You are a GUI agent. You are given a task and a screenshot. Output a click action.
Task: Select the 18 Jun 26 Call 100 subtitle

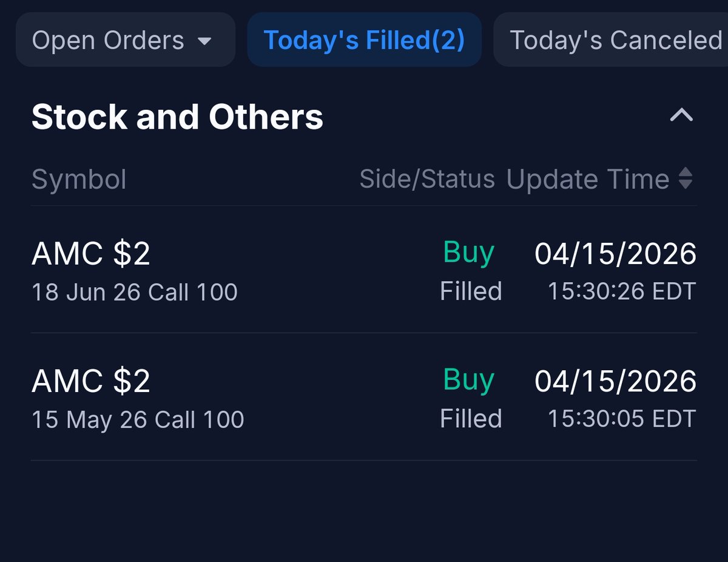134,293
